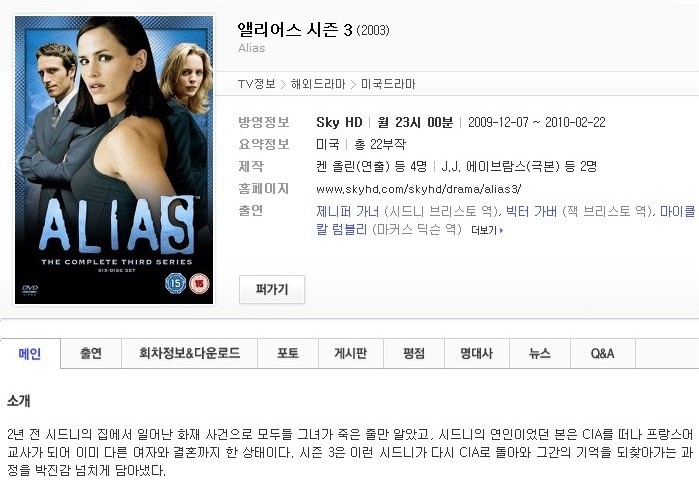Open actor link 칼 럼블리
Viewport: 699px width, 497px height.
click(341, 230)
